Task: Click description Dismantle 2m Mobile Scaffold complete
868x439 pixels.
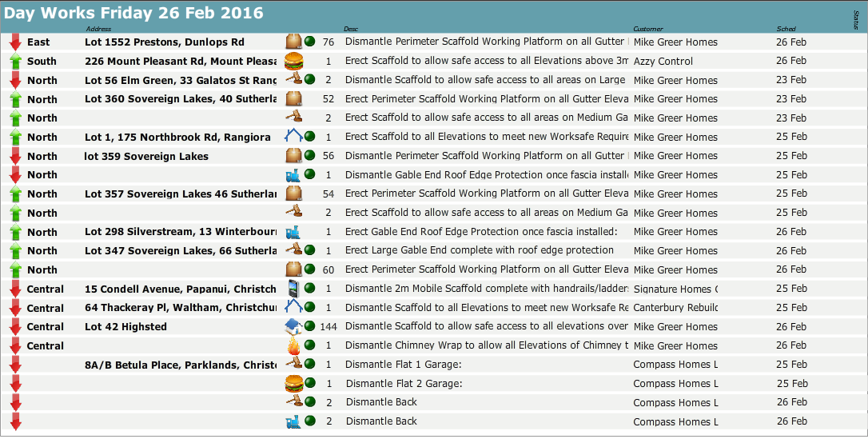Action: pos(487,289)
